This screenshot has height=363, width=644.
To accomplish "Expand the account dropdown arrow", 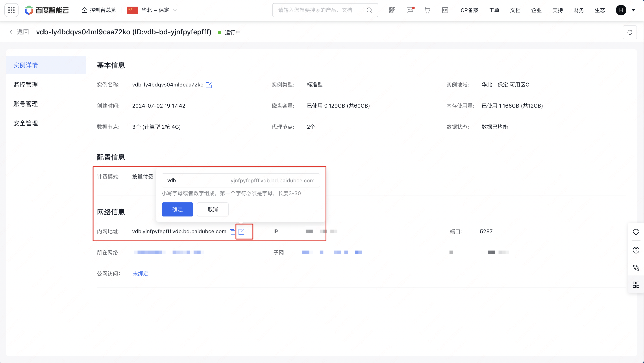I will 633,10.
